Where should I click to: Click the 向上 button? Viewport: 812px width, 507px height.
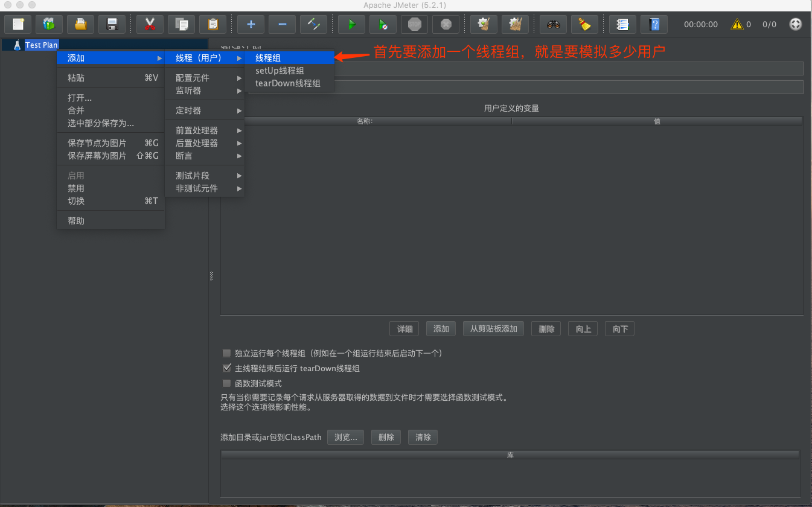point(583,329)
